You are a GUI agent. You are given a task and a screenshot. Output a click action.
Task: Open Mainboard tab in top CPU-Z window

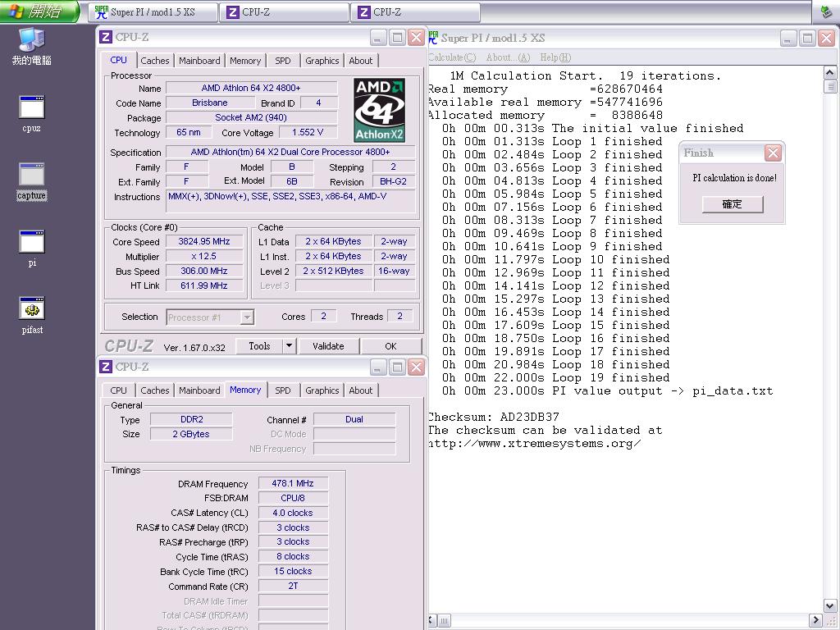(x=199, y=61)
